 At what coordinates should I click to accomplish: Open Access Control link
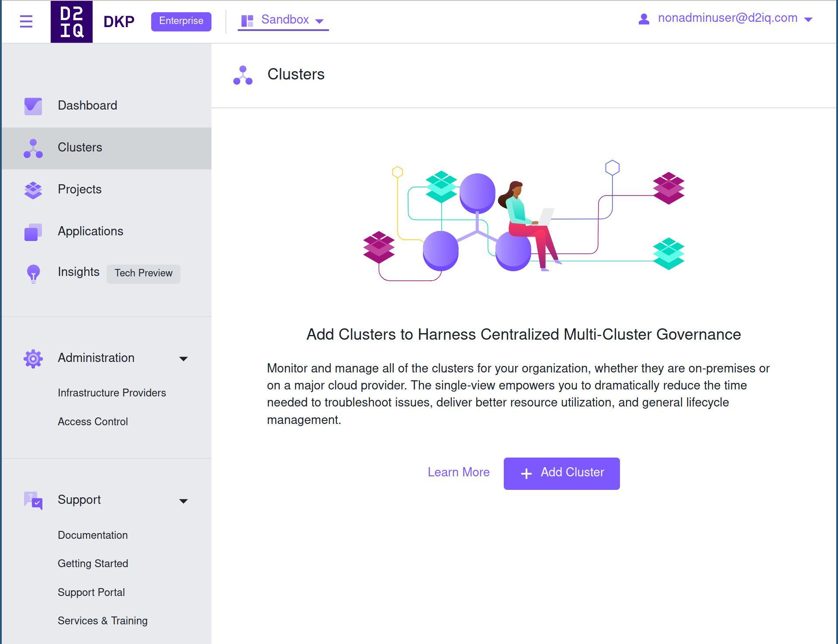pyautogui.click(x=93, y=422)
